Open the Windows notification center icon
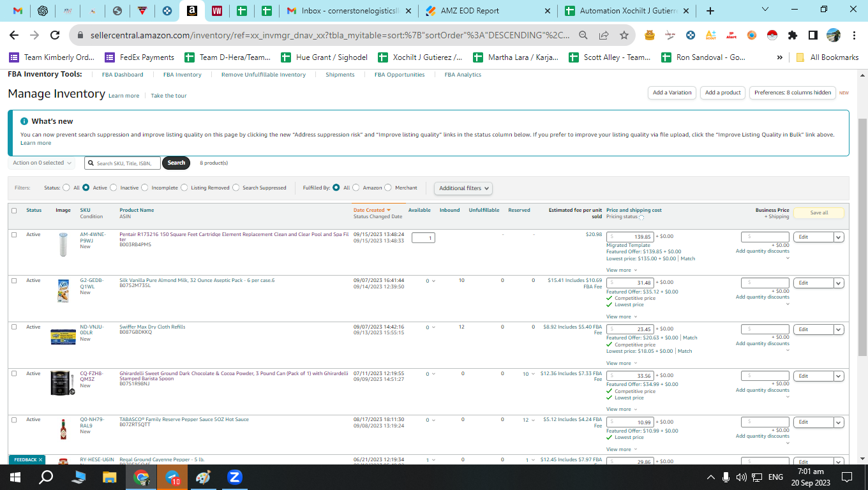 point(847,477)
